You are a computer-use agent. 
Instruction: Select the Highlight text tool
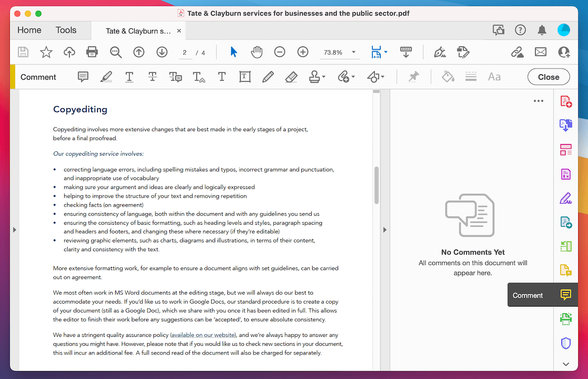[x=106, y=77]
